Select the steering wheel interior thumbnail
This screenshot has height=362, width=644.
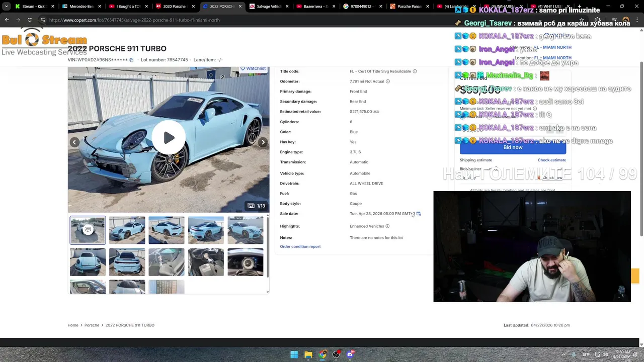206,262
